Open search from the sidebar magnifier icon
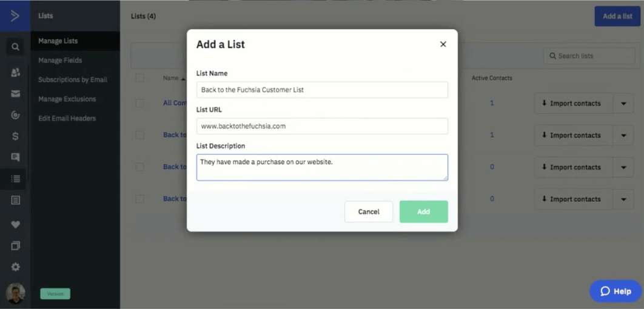644x309 pixels. (15, 47)
